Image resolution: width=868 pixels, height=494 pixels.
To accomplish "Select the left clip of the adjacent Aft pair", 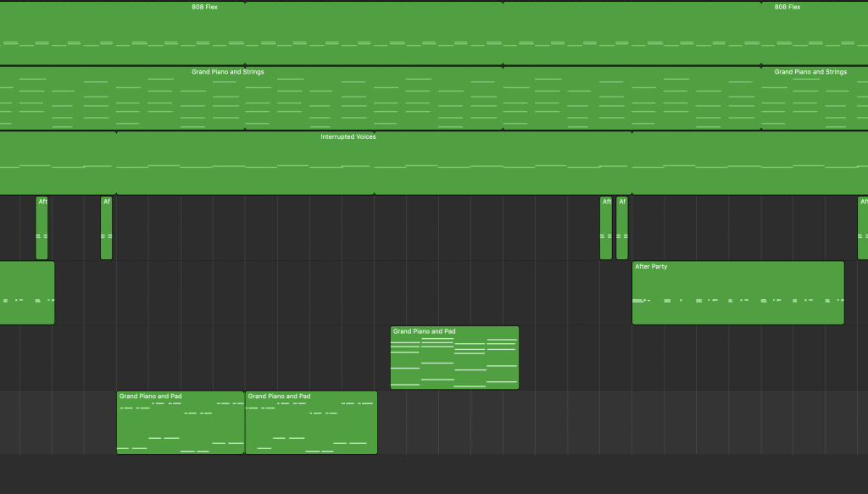I will (605, 227).
